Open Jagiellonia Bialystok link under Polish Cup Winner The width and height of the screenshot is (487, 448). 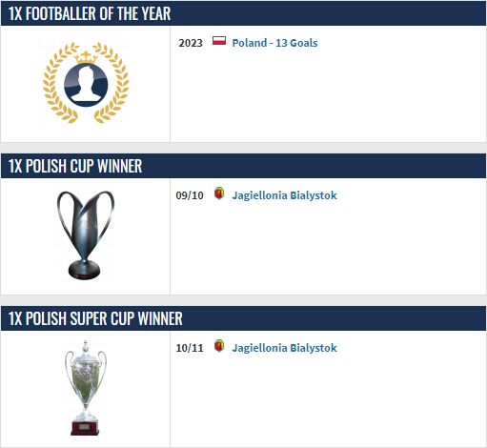[x=284, y=195]
